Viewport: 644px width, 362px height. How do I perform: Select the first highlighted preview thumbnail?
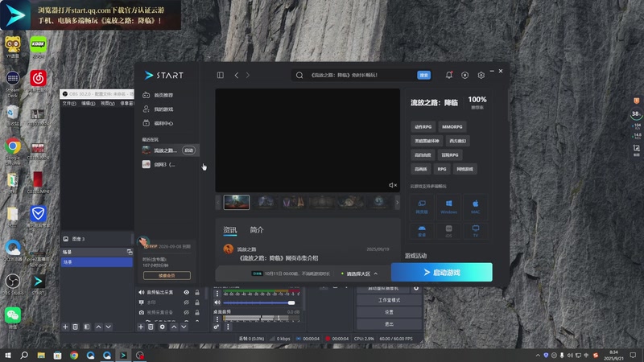click(237, 202)
